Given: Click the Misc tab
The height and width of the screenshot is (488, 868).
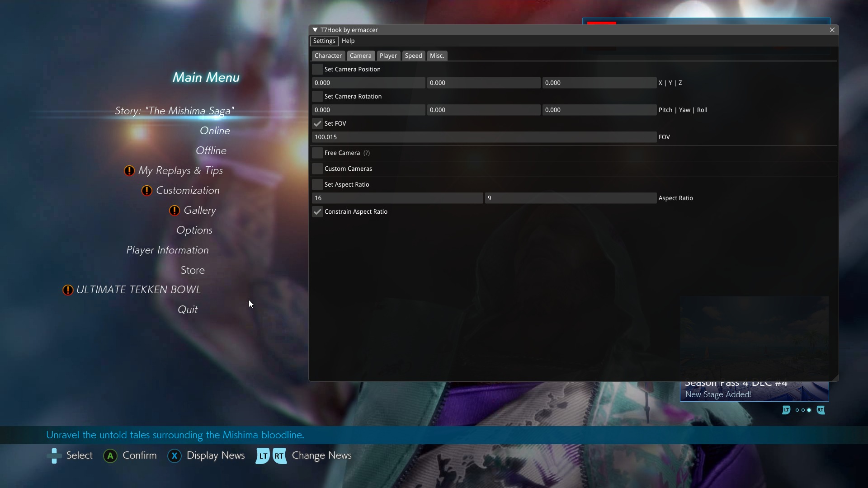Looking at the screenshot, I should pos(436,56).
